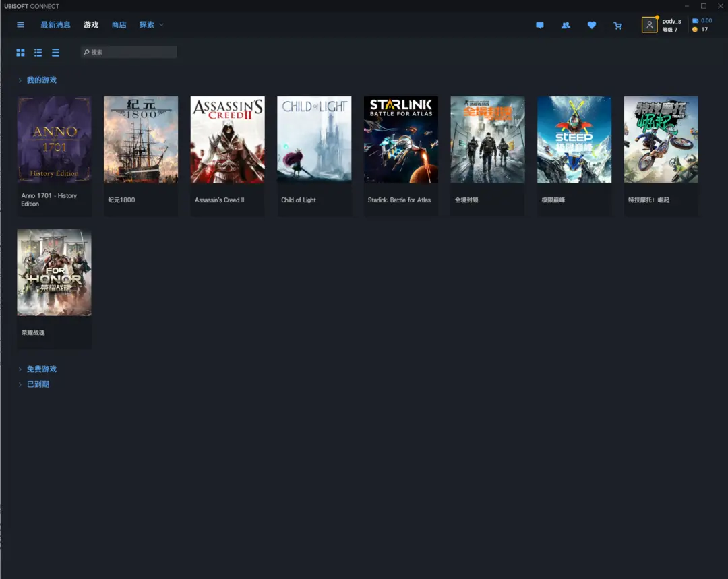
Task: Go to the 最新消息 news tab
Action: [x=55, y=25]
